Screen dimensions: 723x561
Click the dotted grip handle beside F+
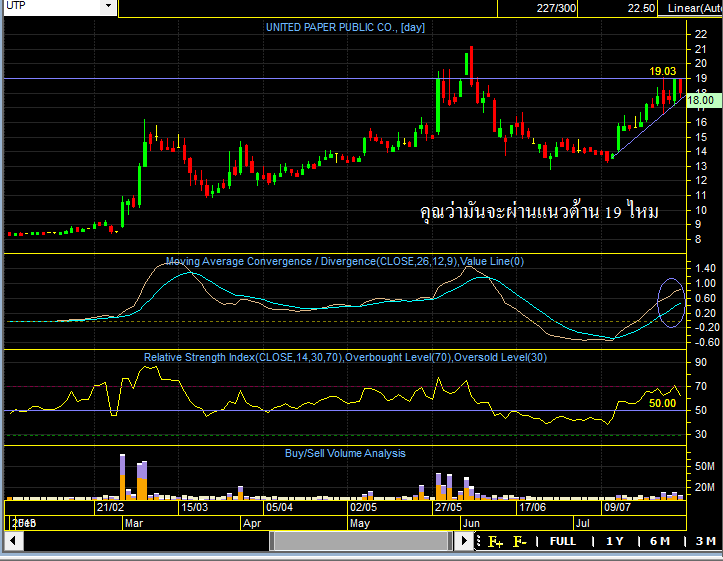[x=479, y=541]
